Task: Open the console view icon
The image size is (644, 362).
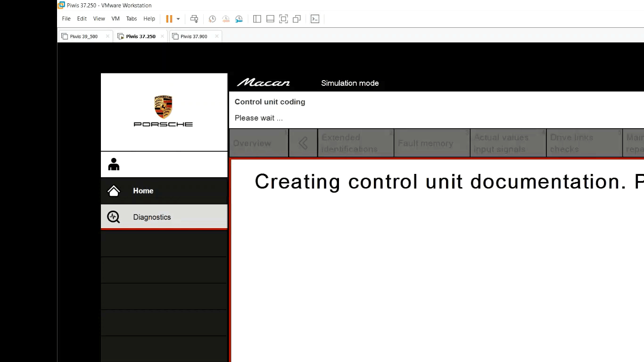Action: pos(315,19)
